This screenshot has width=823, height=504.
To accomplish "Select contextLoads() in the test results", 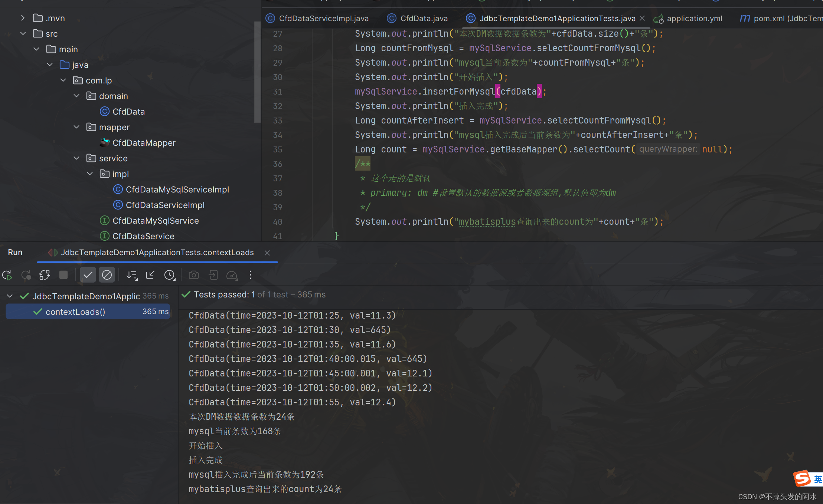I will tap(75, 312).
